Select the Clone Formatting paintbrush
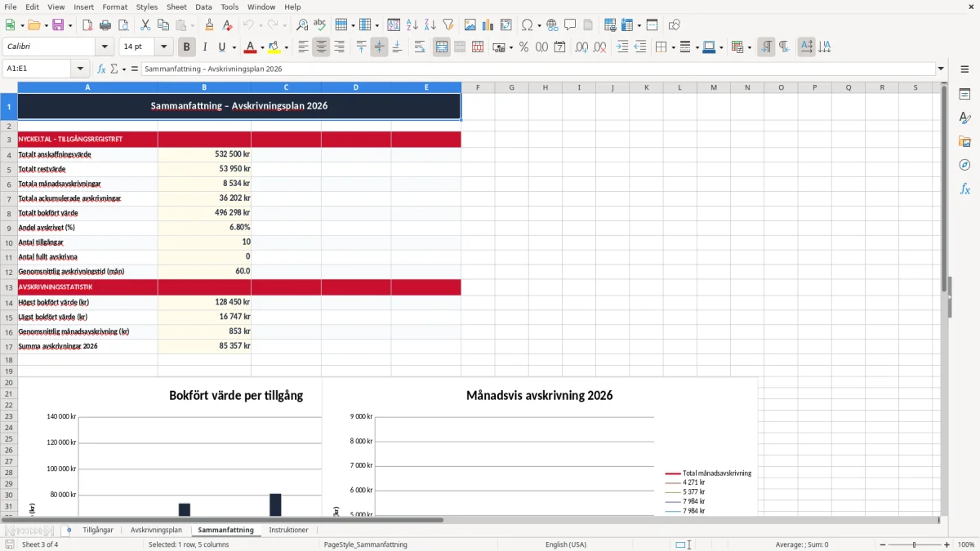The width and height of the screenshot is (980, 551). point(210,25)
